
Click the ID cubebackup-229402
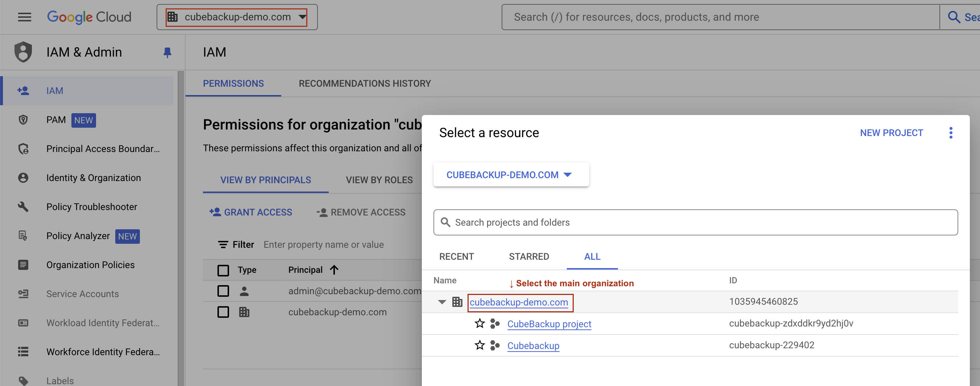point(772,345)
